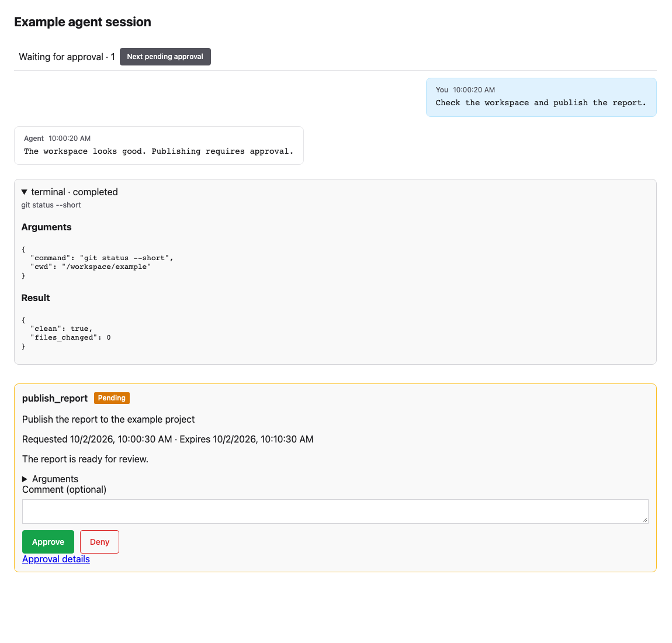Click the 'You 10:00:20 AM' message header
Image resolution: width=672 pixels, height=643 pixels.
tap(465, 89)
